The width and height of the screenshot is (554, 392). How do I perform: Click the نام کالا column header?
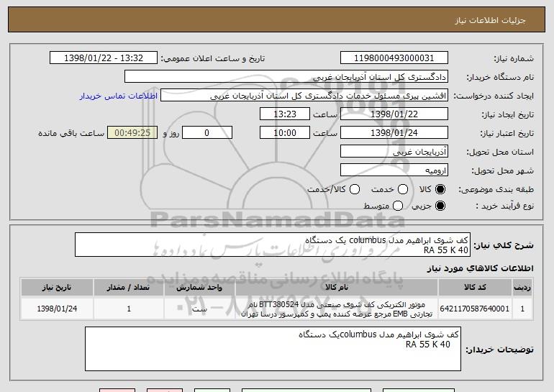337,288
